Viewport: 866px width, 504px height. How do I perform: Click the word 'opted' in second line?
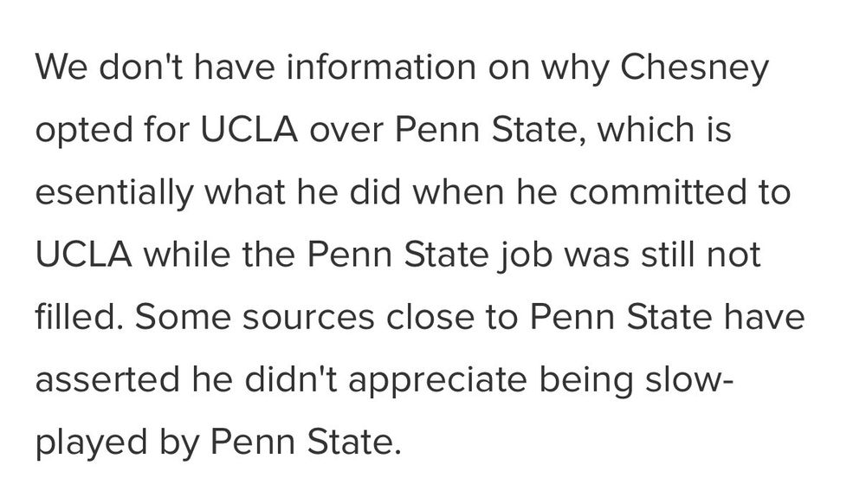coord(85,131)
